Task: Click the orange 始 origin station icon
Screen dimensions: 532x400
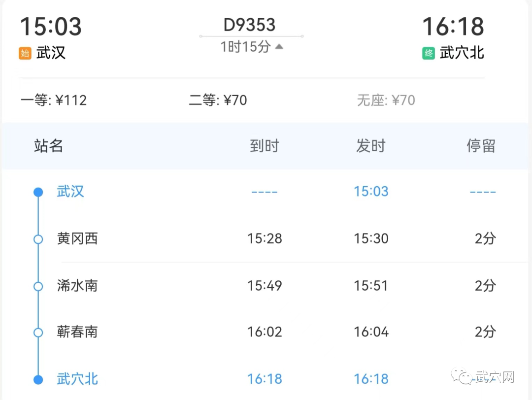Action: tap(25, 53)
